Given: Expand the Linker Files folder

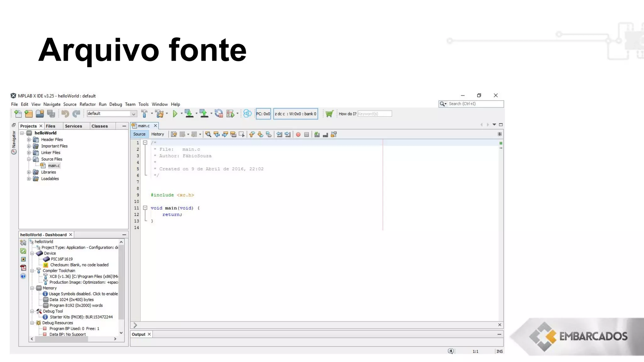Looking at the screenshot, I should click(x=29, y=153).
